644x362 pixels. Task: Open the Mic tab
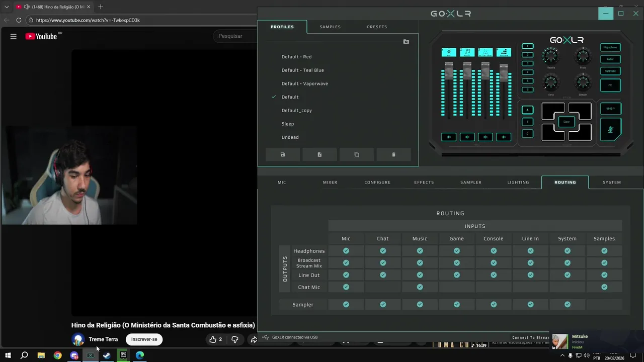(x=282, y=182)
